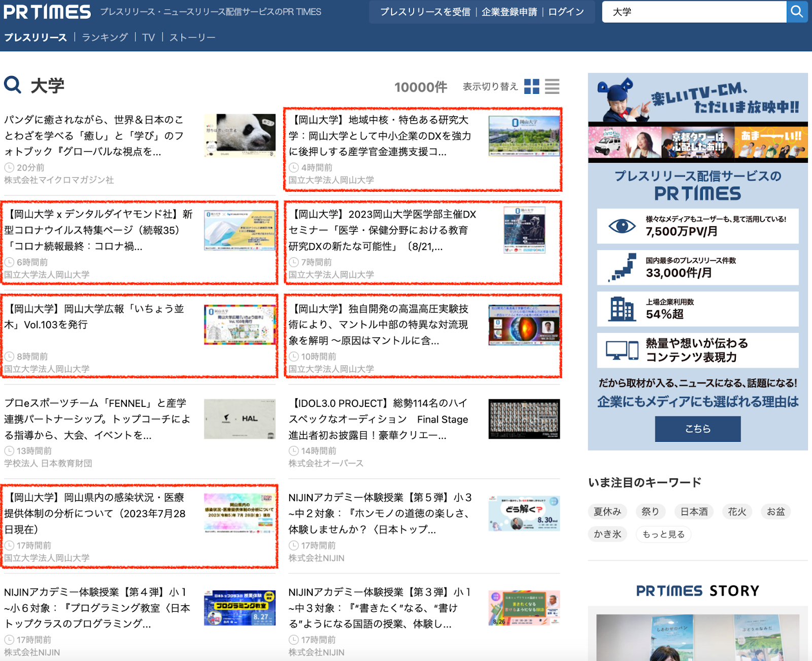Open the mask thumbnail of corona article
The image size is (812, 661).
[240, 230]
